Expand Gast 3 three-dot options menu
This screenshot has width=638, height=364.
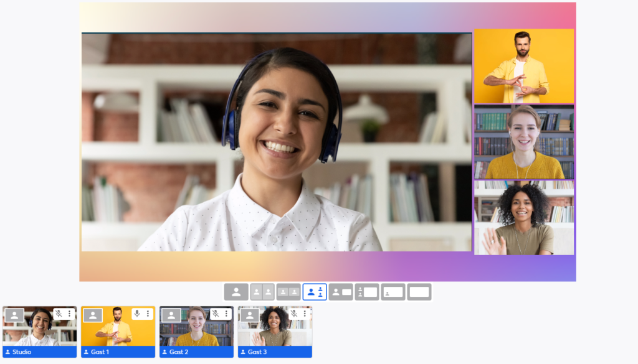[305, 314]
